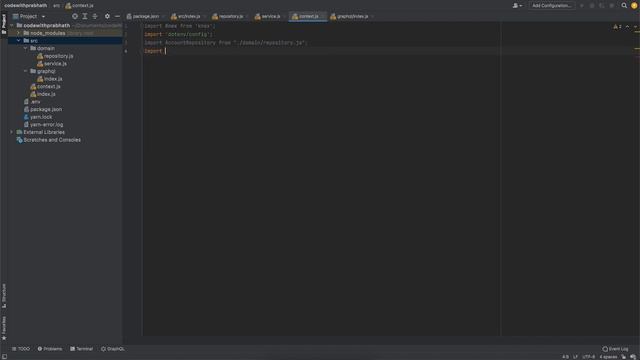Click Add Configuration button
Viewport: 640px width, 360px height.
tap(551, 6)
